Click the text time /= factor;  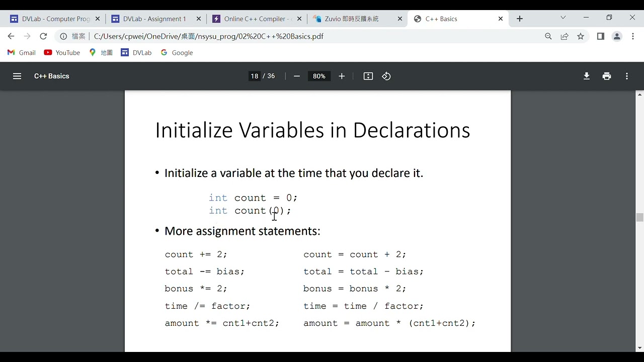coord(207,306)
